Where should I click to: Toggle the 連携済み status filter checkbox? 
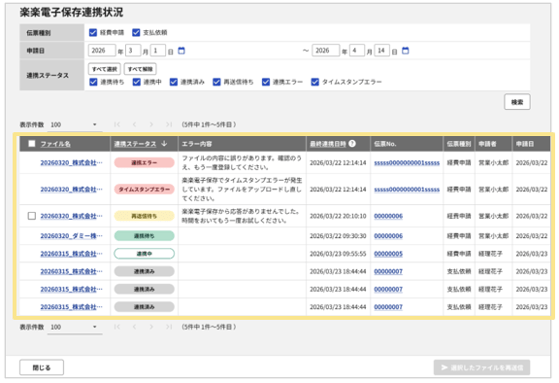coord(174,82)
